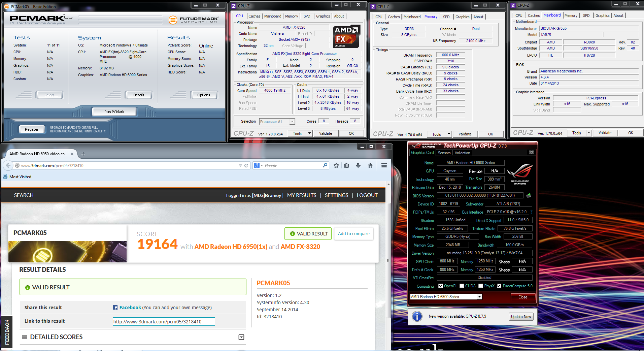Click Google search input box

tap(292, 165)
